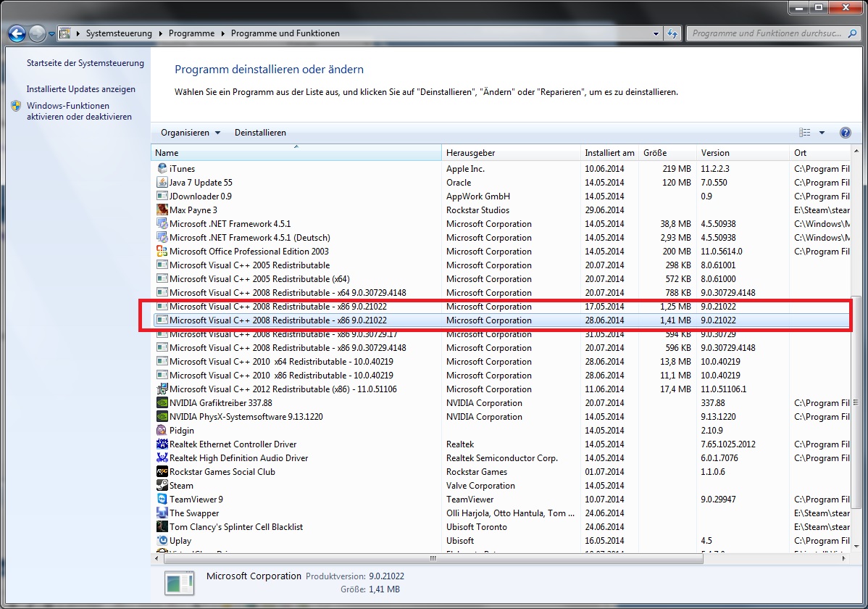The height and width of the screenshot is (609, 868).
Task: Click the Forward navigation arrow
Action: click(x=37, y=34)
